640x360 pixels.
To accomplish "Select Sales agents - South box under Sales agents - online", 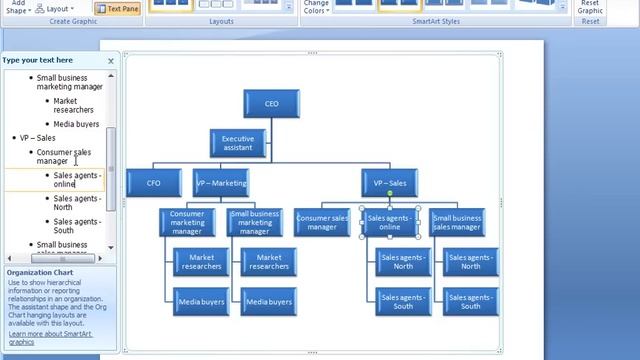I will tap(403, 302).
